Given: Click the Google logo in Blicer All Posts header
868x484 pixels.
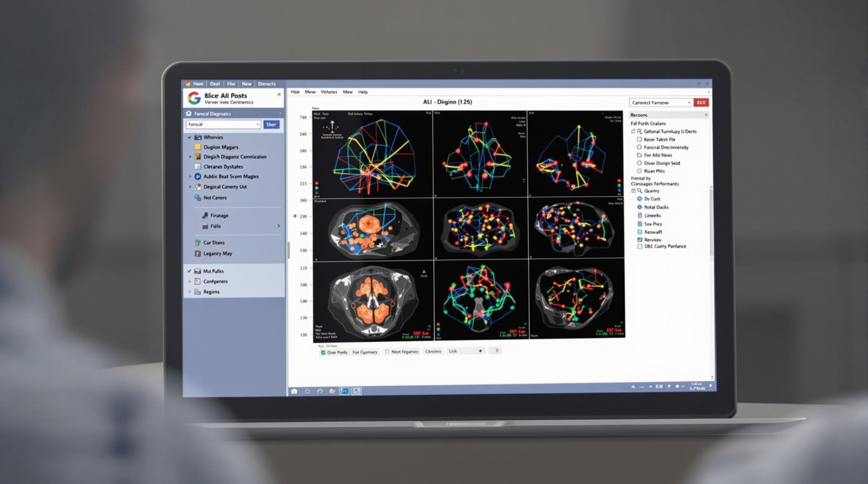Looking at the screenshot, I should [x=194, y=98].
